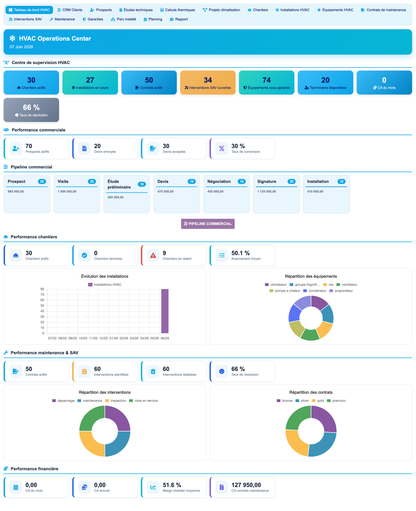Image resolution: width=416 pixels, height=511 pixels.
Task: Open the Prospects tab
Action: pos(101,10)
